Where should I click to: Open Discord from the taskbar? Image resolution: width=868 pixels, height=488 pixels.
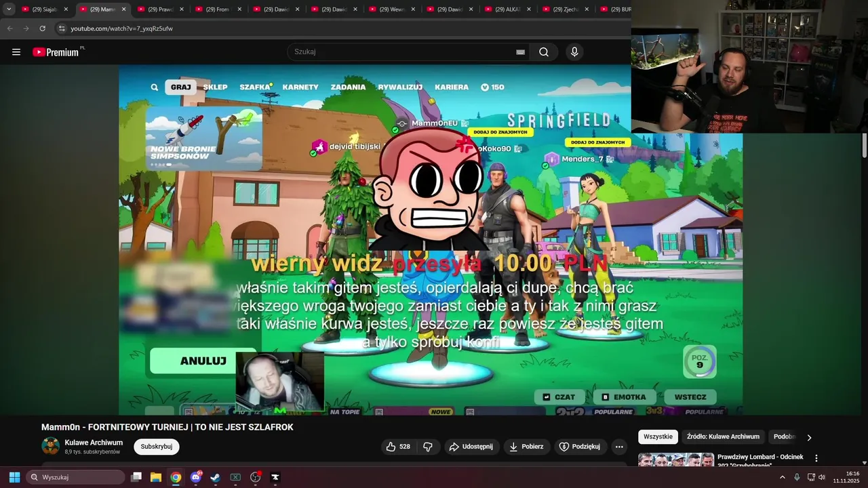[x=196, y=477]
